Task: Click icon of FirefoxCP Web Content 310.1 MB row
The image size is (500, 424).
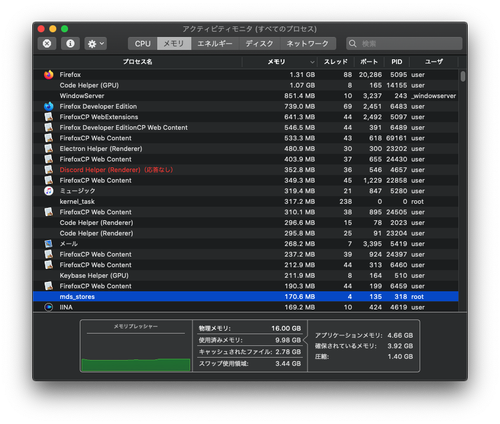Action: (49, 212)
